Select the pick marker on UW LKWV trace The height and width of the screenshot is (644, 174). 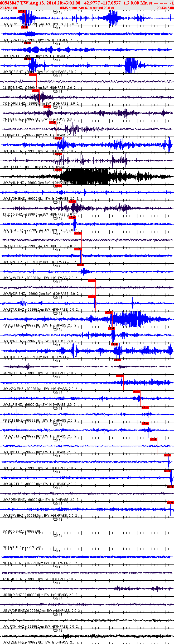coord(25,27)
